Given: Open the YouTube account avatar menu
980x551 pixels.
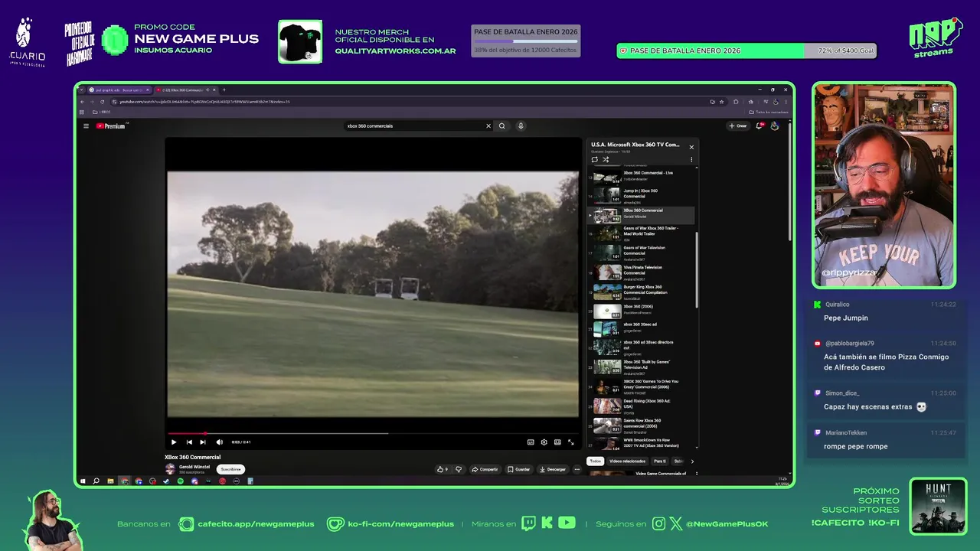Looking at the screenshot, I should (x=775, y=126).
